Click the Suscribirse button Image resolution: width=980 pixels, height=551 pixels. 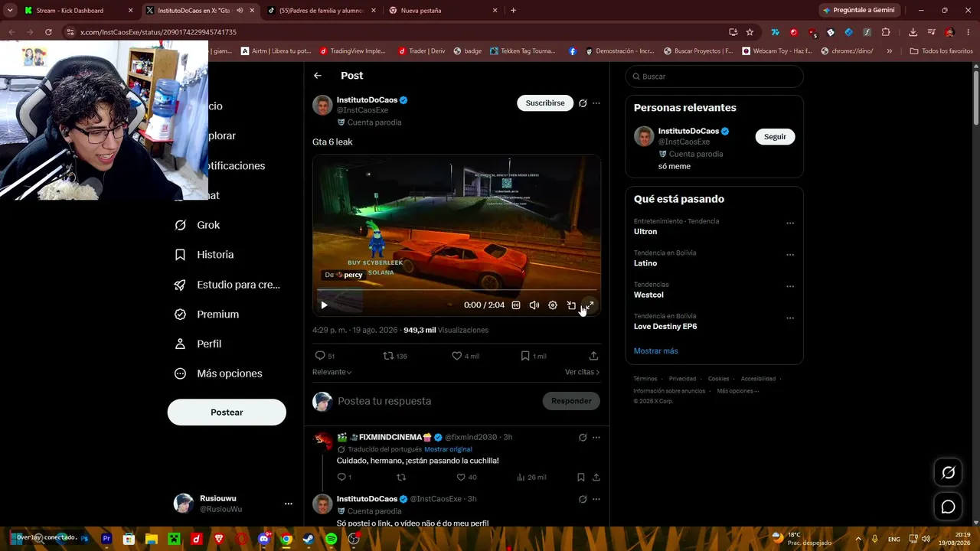point(545,103)
